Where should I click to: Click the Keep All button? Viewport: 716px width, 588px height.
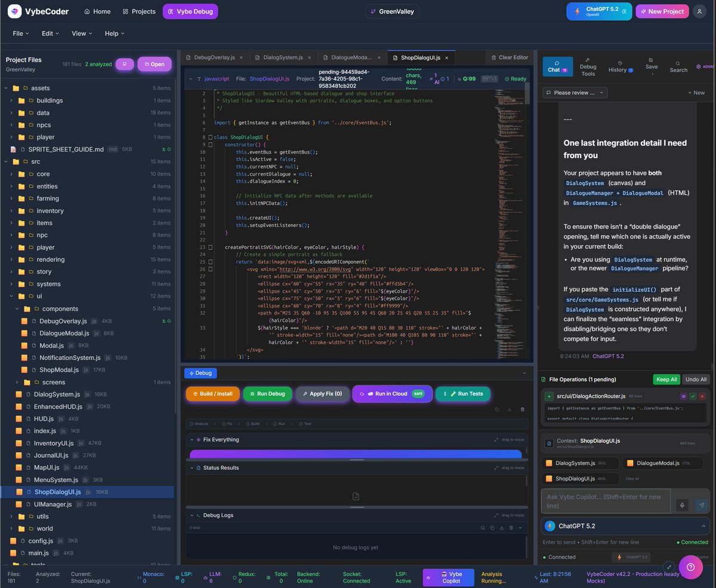(666, 379)
